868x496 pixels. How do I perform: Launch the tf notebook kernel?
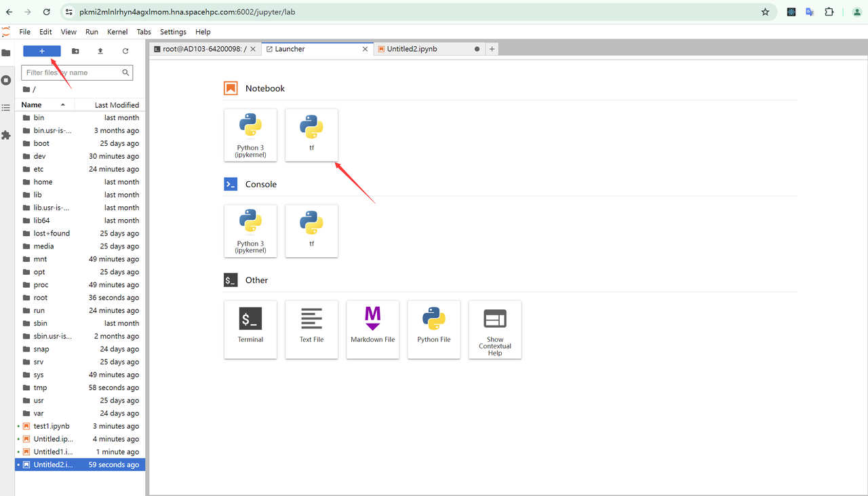312,135
